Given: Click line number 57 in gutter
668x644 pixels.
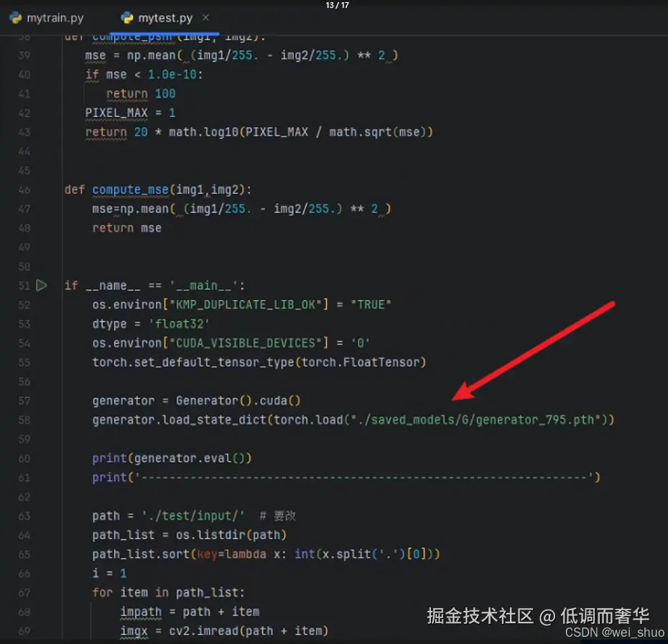Looking at the screenshot, I should 24,401.
